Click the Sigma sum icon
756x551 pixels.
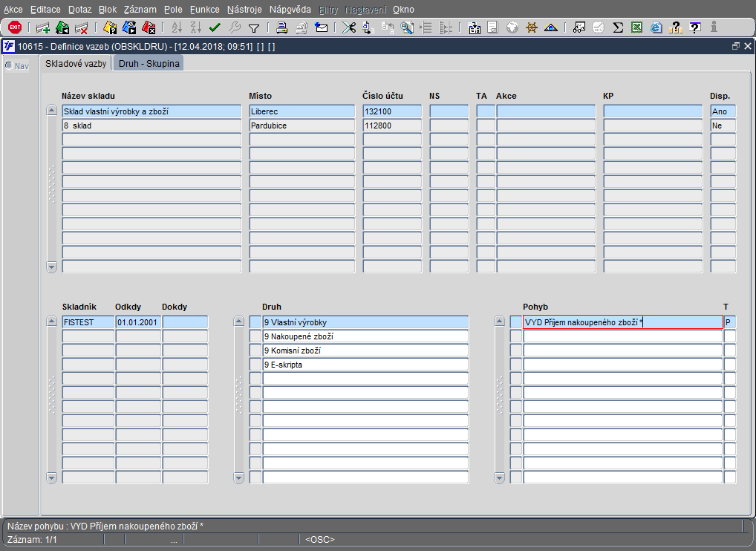pos(618,27)
